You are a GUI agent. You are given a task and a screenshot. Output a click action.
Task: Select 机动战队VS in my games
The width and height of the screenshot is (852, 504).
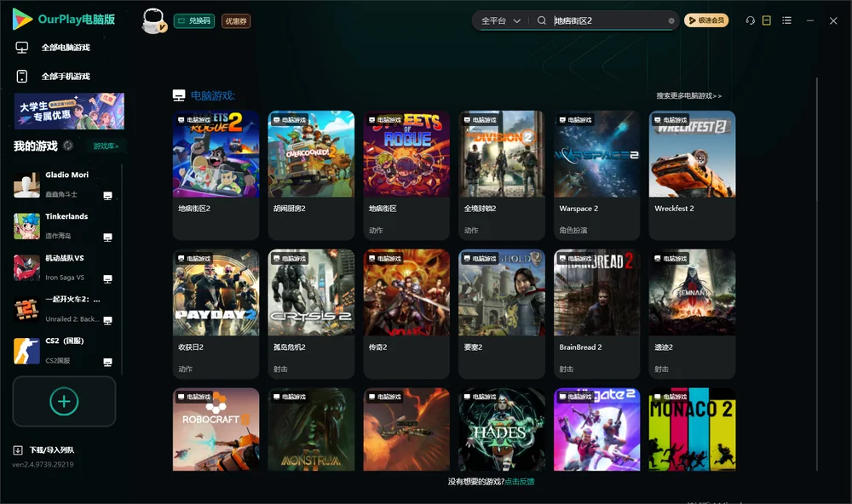pyautogui.click(x=64, y=267)
